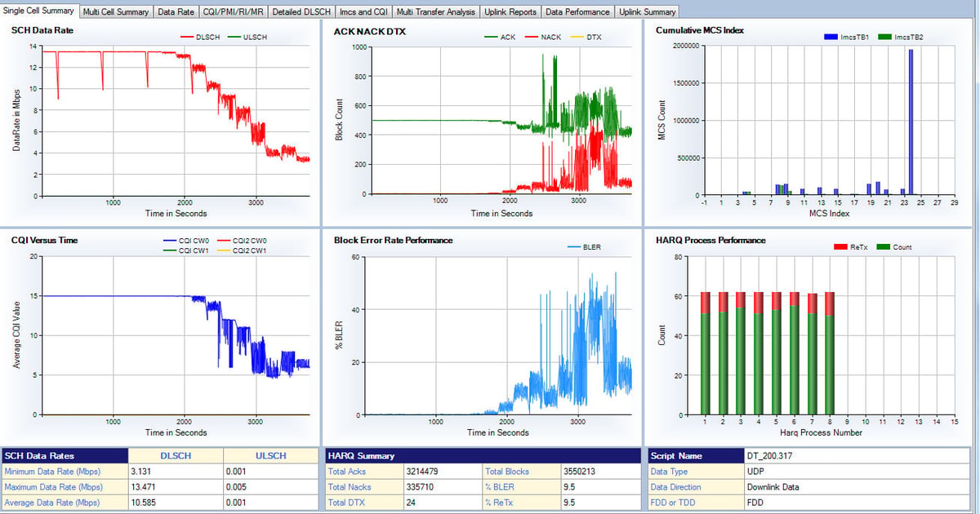The image size is (980, 514).
Task: Click the SCH Data Rate chart title
Action: [41, 30]
